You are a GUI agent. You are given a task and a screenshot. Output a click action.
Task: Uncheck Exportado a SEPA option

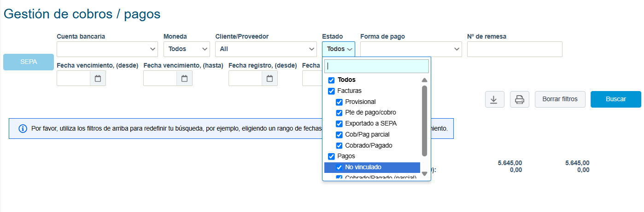click(339, 124)
